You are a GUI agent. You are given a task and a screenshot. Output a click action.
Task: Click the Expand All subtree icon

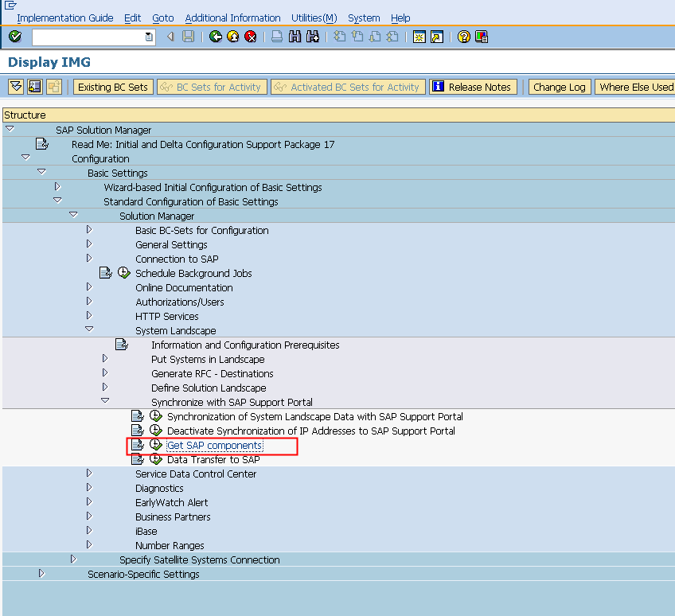15,87
